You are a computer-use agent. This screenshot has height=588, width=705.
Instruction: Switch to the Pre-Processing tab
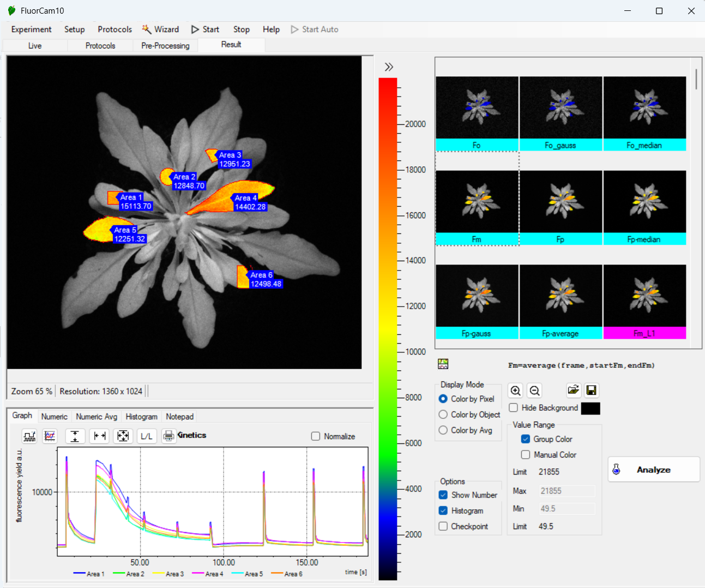(165, 46)
